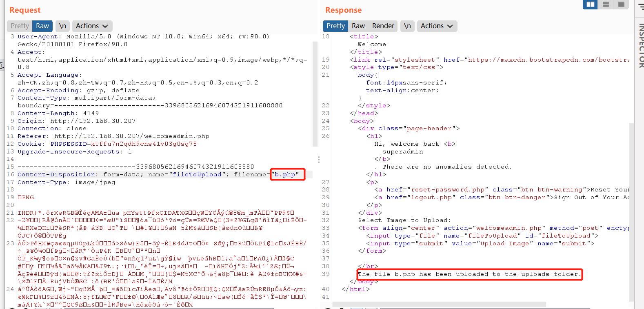This screenshot has width=644, height=309.
Task: Select the Pretty tab in Request
Action: click(x=20, y=26)
